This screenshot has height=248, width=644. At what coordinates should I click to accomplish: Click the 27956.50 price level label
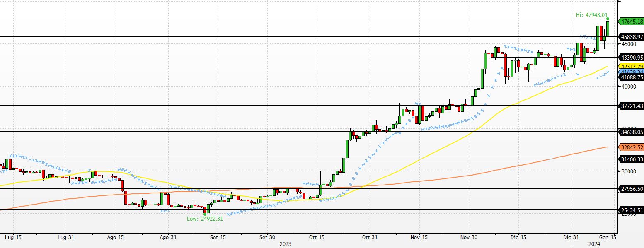(x=631, y=189)
